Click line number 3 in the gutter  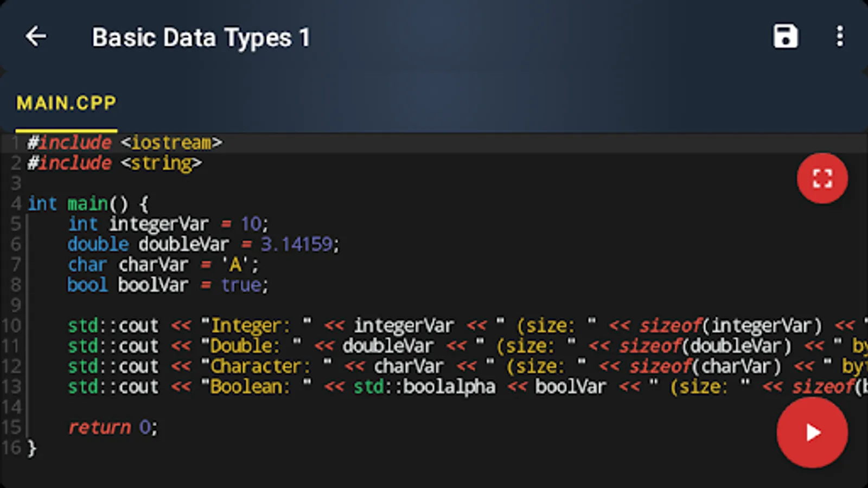(16, 183)
